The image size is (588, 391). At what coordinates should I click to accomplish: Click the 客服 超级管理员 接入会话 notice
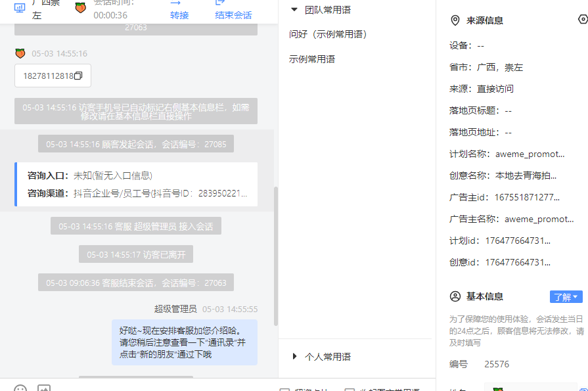(x=136, y=226)
